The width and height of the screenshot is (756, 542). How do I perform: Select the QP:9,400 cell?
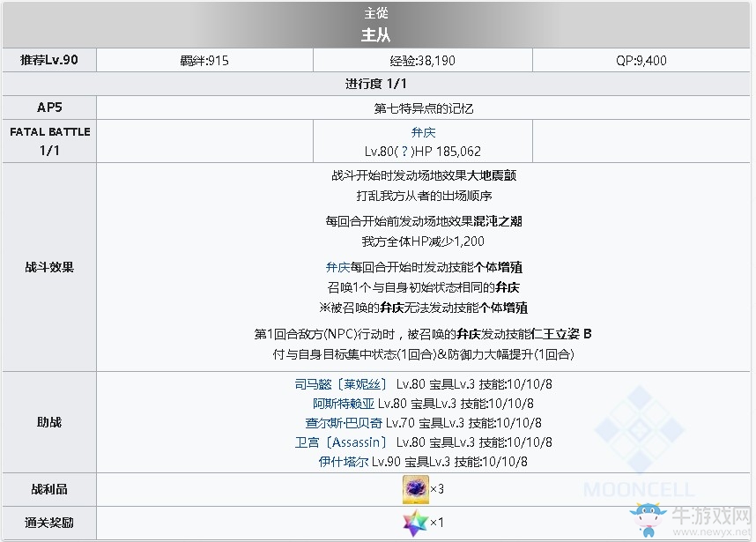coord(641,60)
